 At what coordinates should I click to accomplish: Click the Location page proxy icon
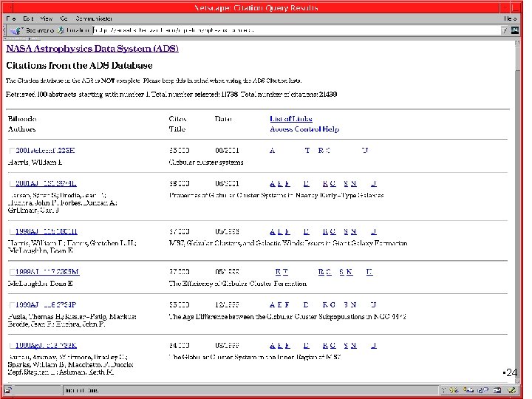[61, 30]
